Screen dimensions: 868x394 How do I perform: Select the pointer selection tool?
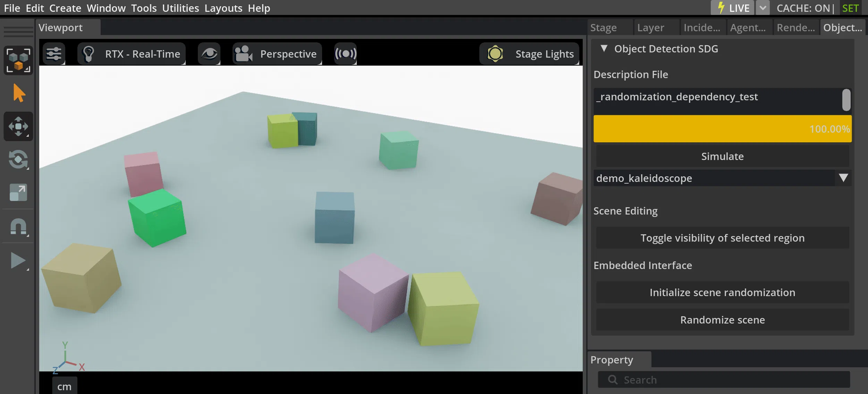(18, 92)
